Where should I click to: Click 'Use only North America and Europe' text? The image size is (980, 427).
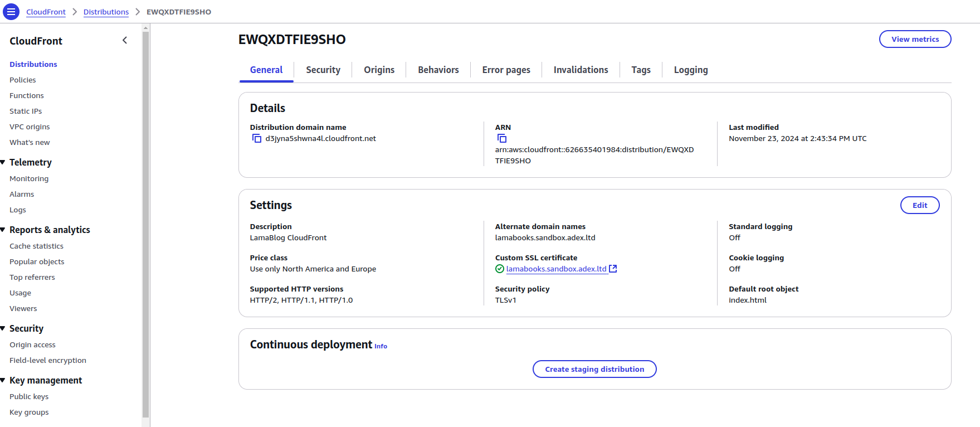point(313,269)
